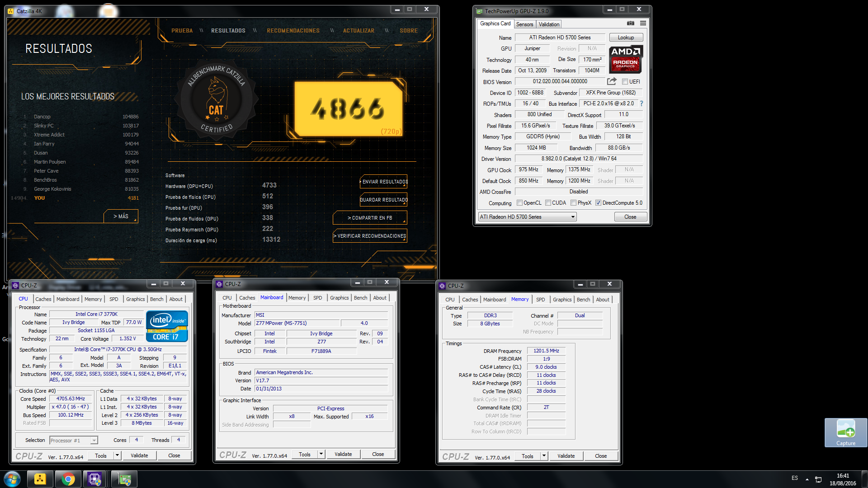Click the Driver Version field in GPU-Z
This screenshot has height=488, width=868.
point(579,159)
